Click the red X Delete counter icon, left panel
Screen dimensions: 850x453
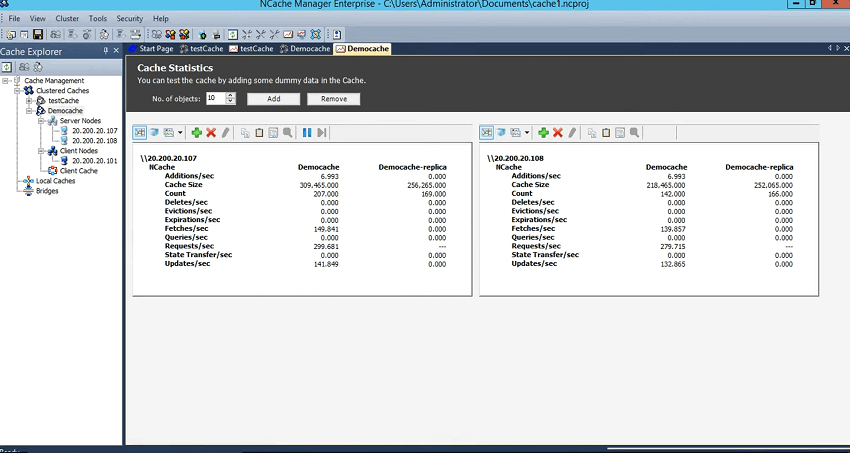pyautogui.click(x=211, y=133)
